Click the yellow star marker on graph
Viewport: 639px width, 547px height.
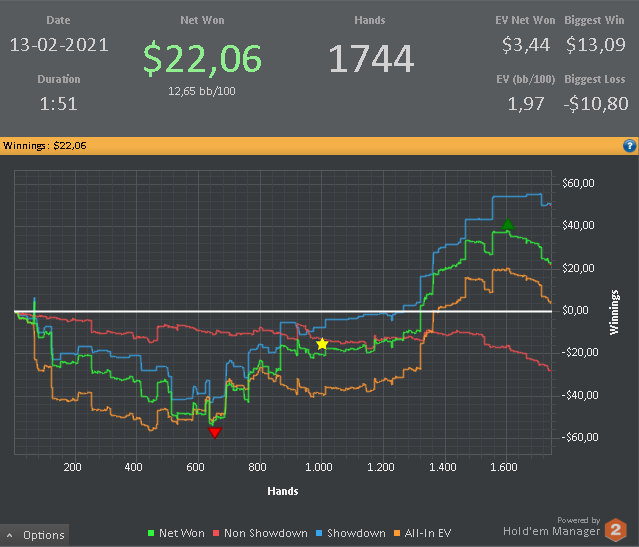click(322, 344)
